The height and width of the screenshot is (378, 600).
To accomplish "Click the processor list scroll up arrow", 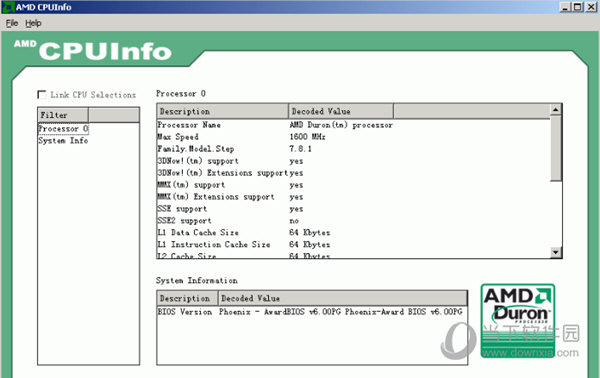I will pyautogui.click(x=556, y=110).
